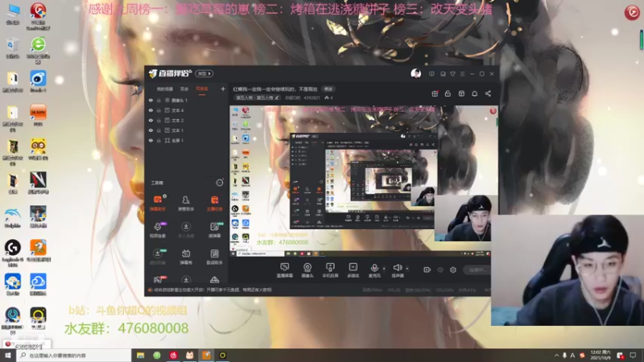Toggle the preview eye icon in bottom toolbar
The image size is (644, 362).
(440, 269)
